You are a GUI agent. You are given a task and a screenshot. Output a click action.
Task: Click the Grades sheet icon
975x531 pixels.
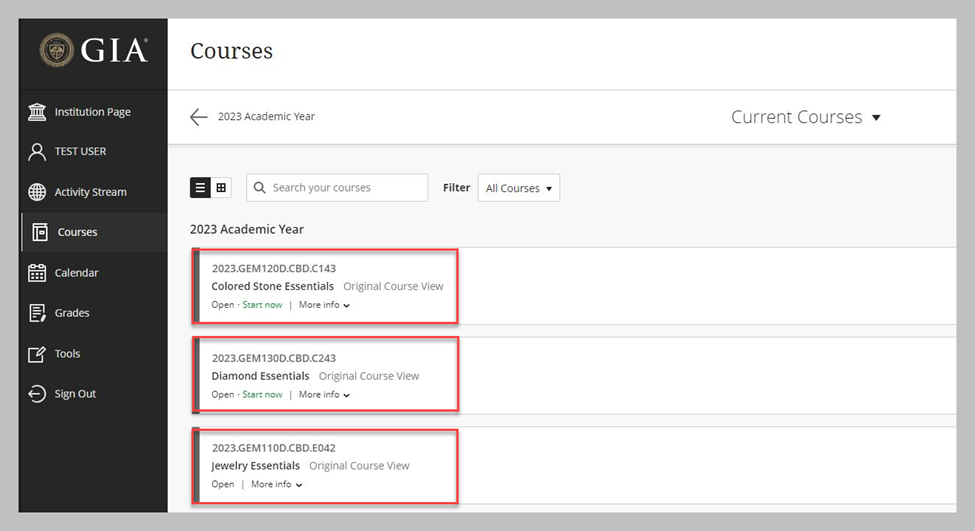click(x=37, y=313)
